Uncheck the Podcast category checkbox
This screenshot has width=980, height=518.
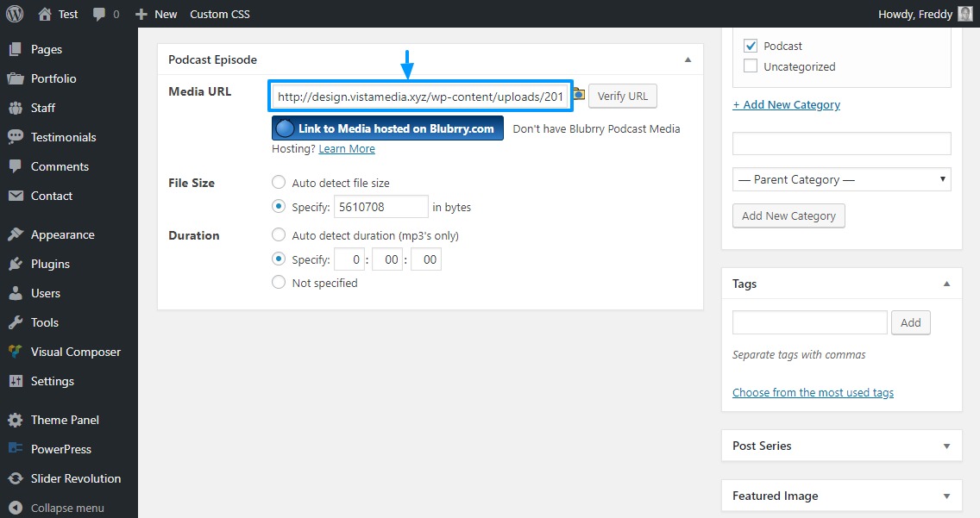click(751, 46)
